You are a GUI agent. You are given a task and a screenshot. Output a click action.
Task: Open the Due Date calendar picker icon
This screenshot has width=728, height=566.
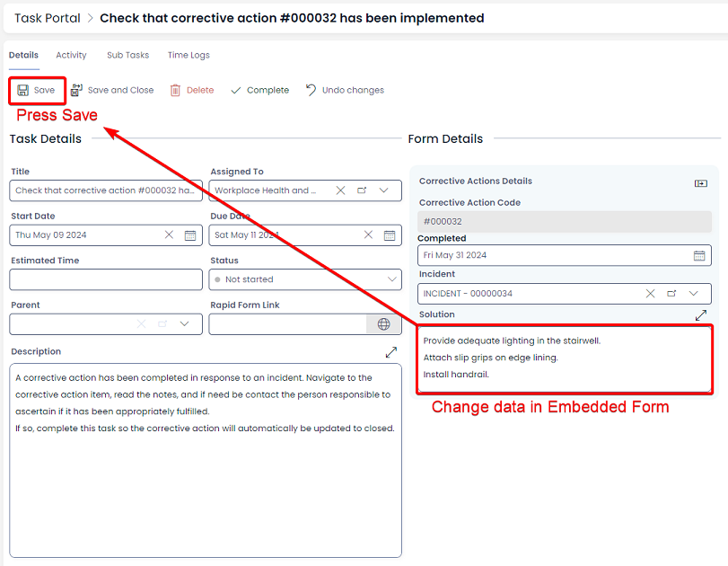pos(387,234)
